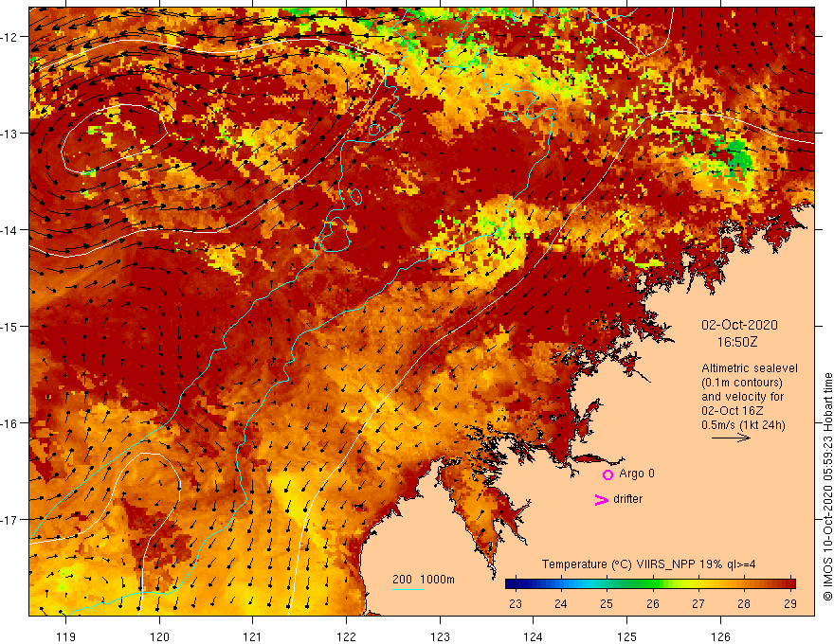This screenshot has height=644, width=834.
Task: Click the 24 value on temperature scale
Action: point(561,604)
